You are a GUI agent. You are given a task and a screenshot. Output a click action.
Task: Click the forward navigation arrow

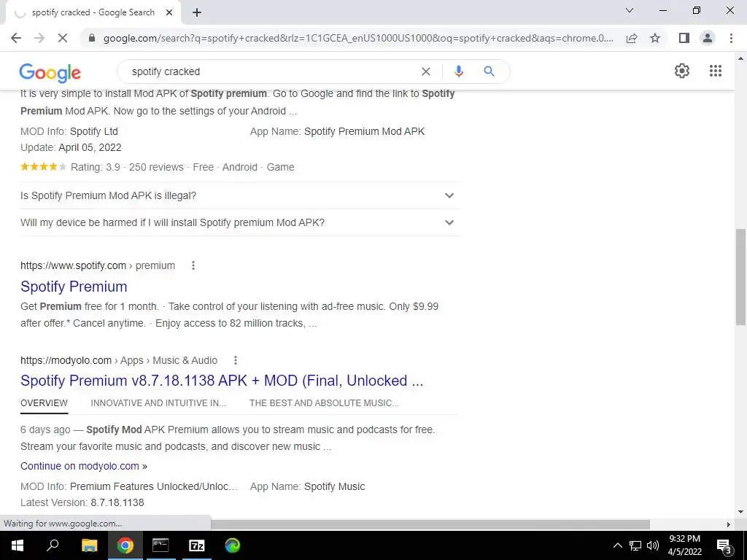(x=39, y=38)
